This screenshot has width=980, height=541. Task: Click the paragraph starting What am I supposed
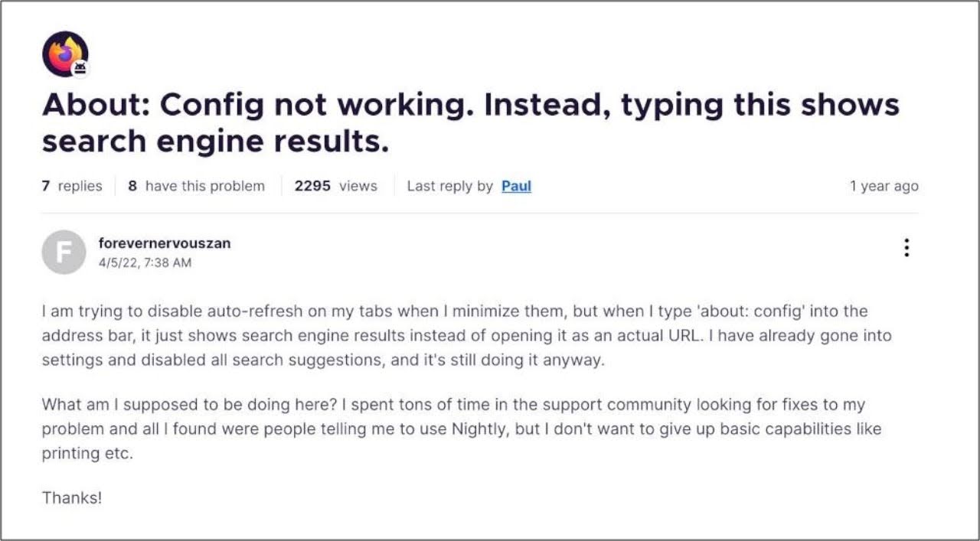tap(461, 429)
